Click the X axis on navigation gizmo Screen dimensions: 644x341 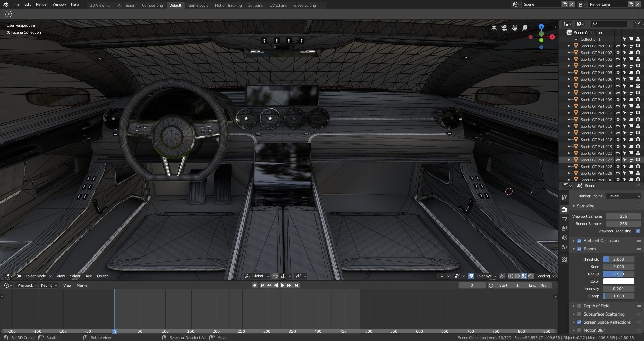552,37
